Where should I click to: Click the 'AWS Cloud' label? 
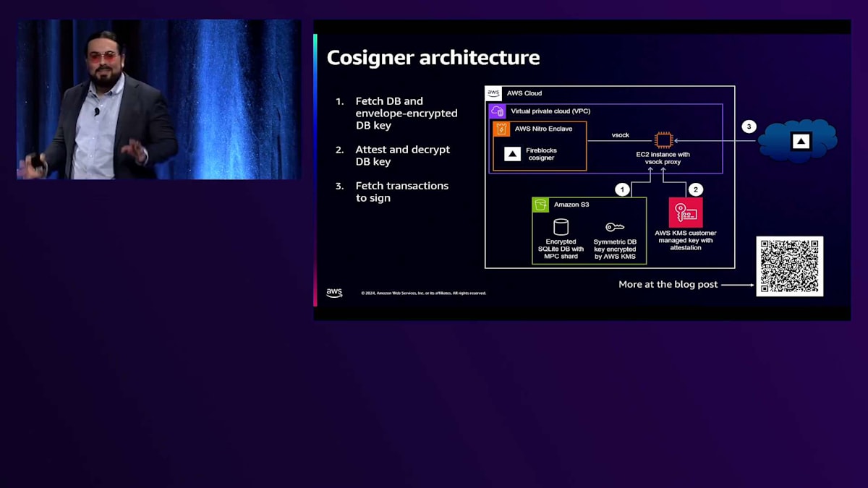[524, 94]
